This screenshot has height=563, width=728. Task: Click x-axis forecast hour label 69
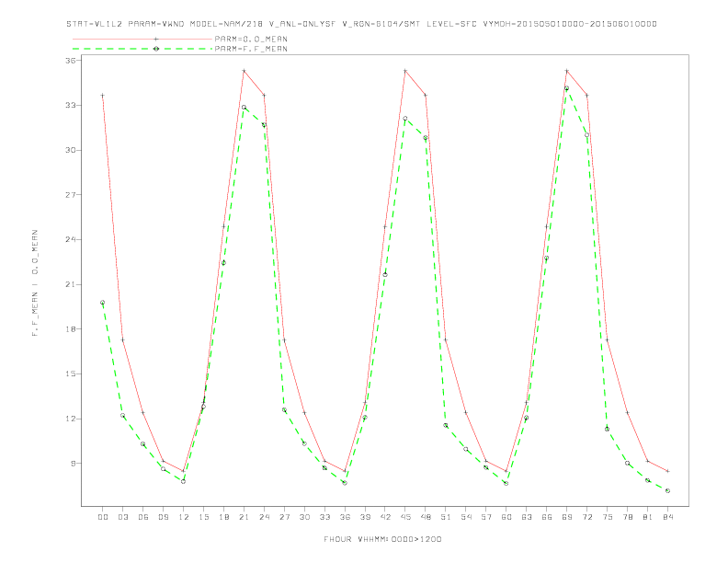click(566, 517)
